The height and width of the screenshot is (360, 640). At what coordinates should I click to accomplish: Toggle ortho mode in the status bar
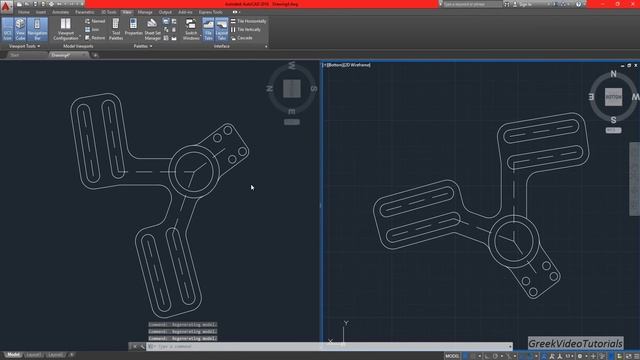(x=487, y=356)
